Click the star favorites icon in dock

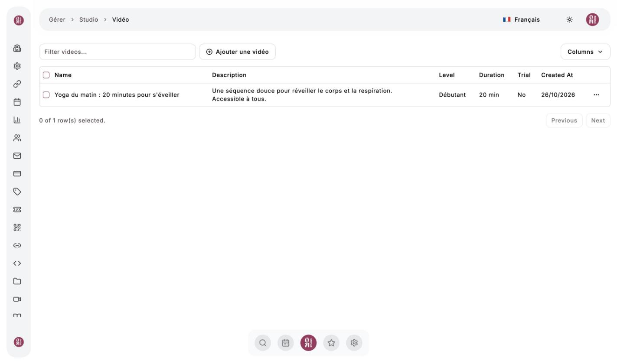[x=331, y=343]
